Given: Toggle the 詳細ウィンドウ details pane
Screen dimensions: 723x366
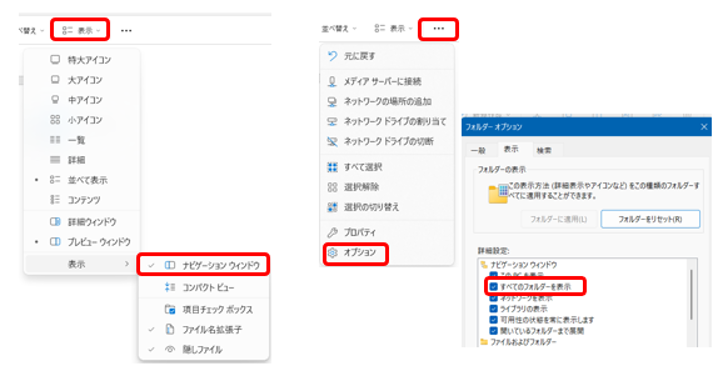Looking at the screenshot, I should tap(82, 222).
